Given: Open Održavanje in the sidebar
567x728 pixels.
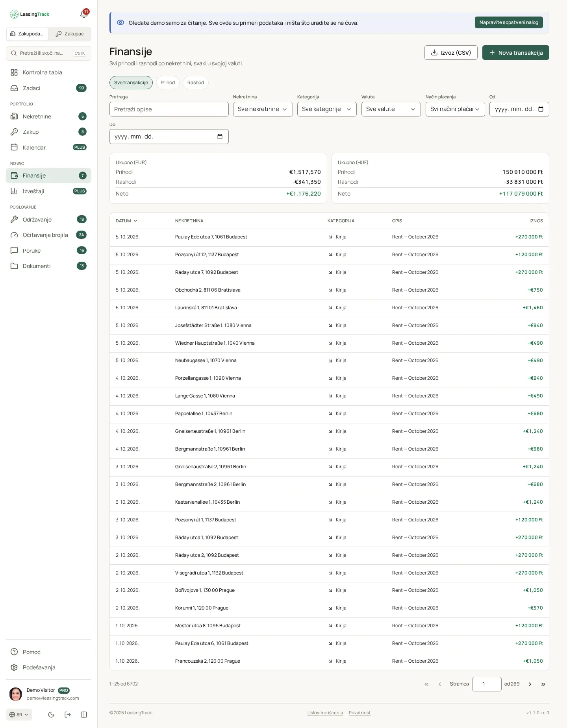Looking at the screenshot, I should point(48,220).
